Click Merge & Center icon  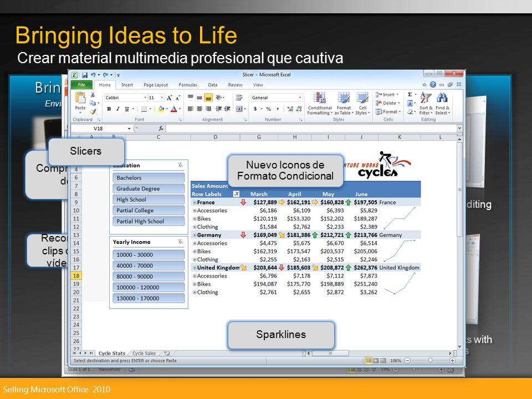click(239, 109)
